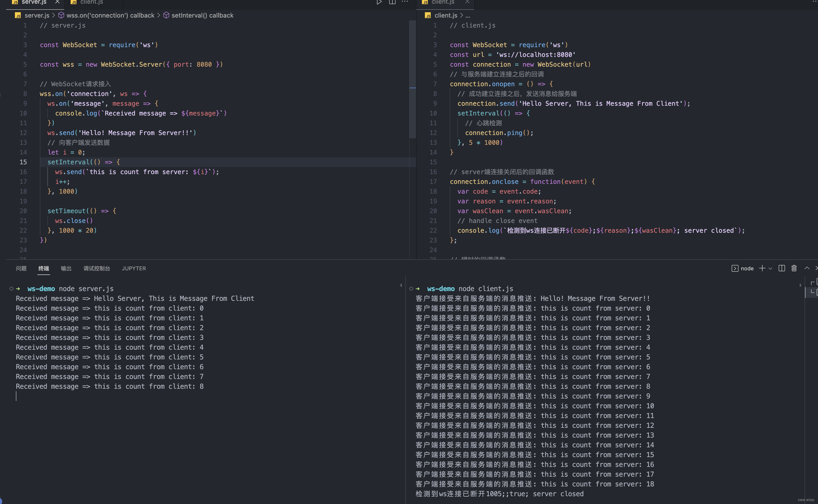The width and height of the screenshot is (818, 504).
Task: Click the ws.close() line in server.js
Action: click(74, 221)
